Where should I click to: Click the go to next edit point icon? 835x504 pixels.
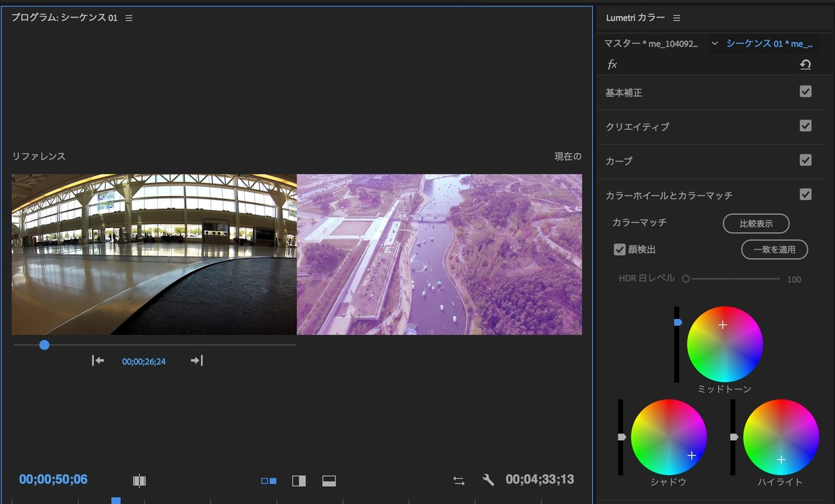pyautogui.click(x=196, y=360)
